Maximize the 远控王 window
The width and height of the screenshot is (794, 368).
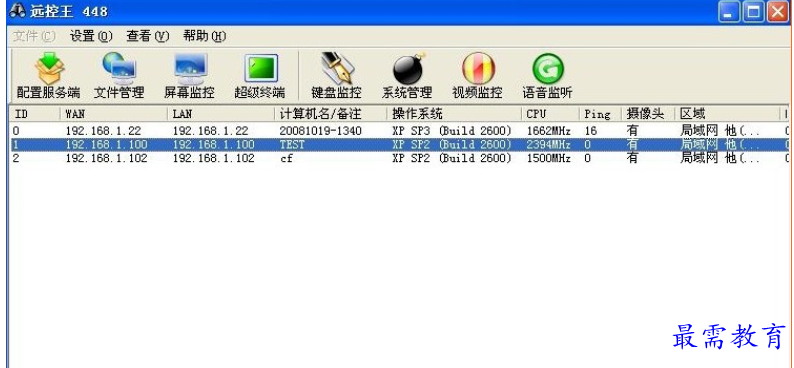point(753,12)
